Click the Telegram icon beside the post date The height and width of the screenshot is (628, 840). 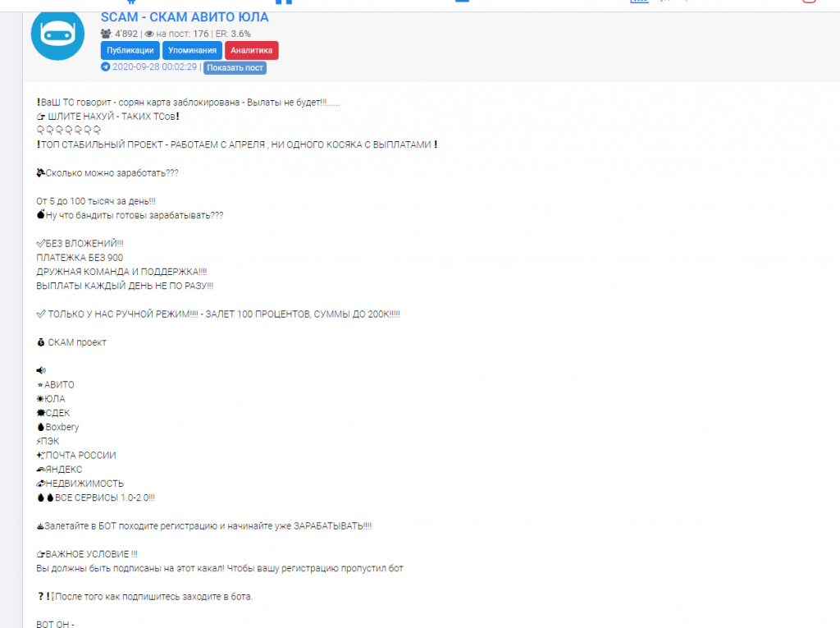point(106,67)
